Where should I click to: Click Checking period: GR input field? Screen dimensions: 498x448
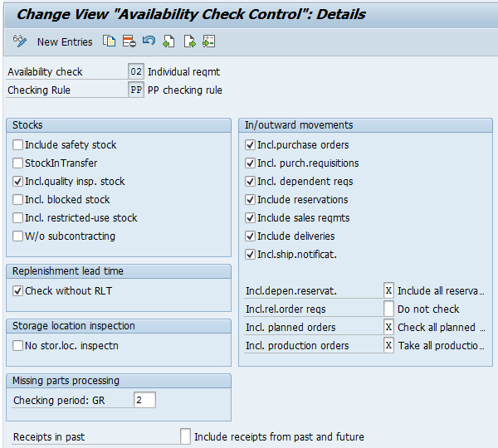[x=144, y=400]
